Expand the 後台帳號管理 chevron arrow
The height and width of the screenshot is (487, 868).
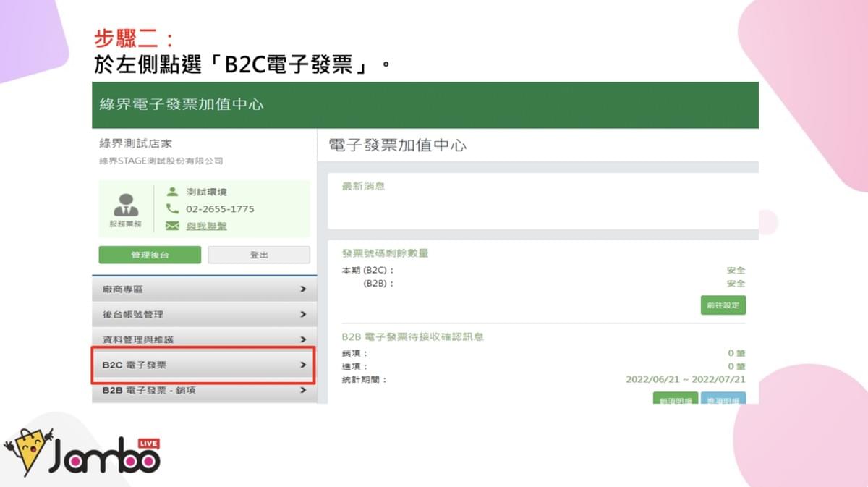pos(303,314)
